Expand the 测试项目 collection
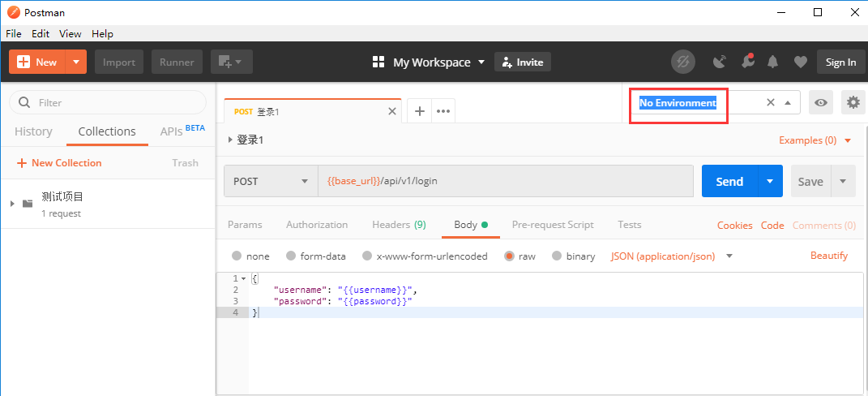 (12, 204)
